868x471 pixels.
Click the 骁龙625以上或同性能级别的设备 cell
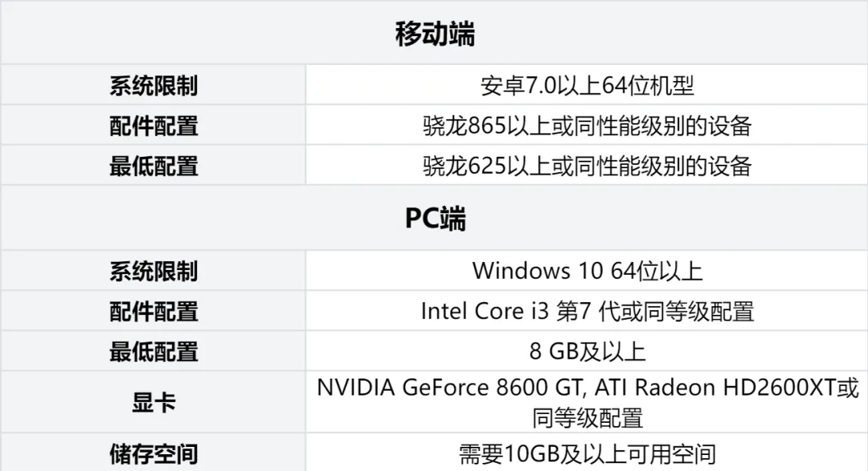pos(587,166)
